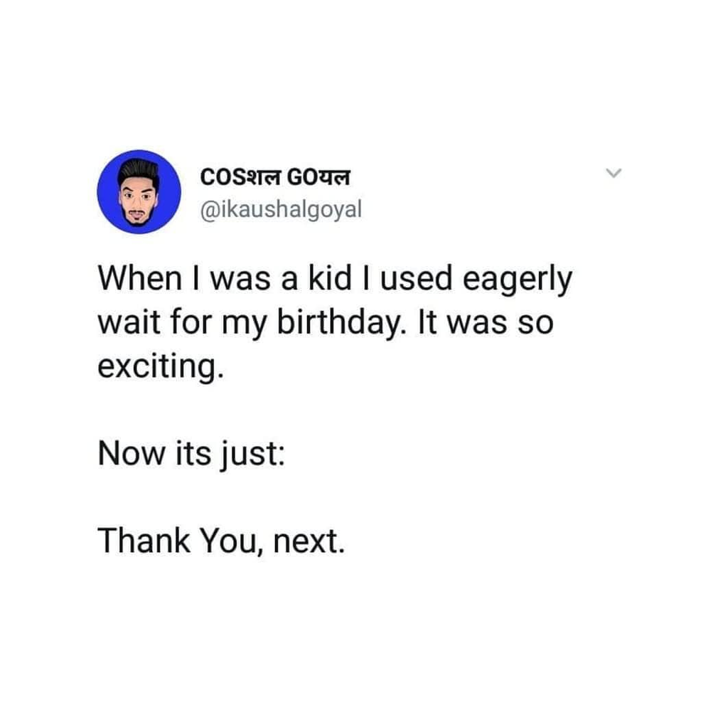Click the word 'kid' in the tweet

(330, 278)
